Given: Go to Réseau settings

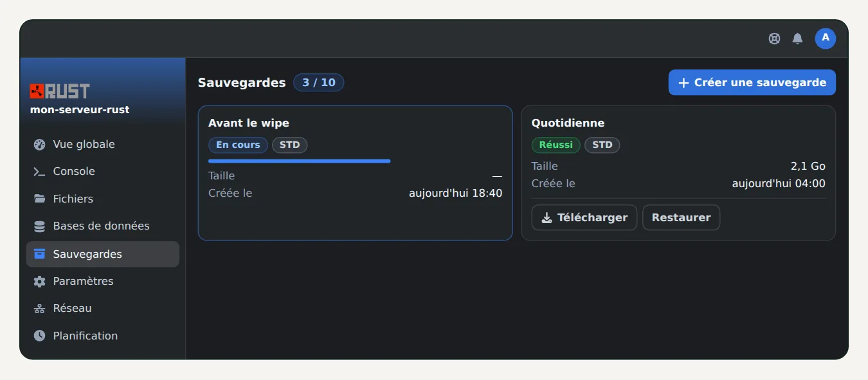Looking at the screenshot, I should (102, 309).
